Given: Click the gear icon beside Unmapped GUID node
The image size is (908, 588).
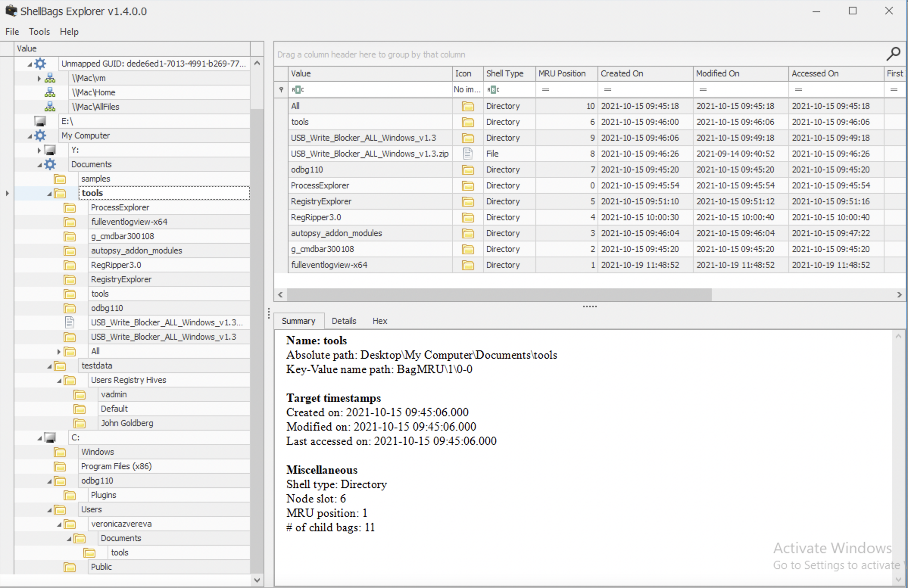Looking at the screenshot, I should click(x=40, y=64).
